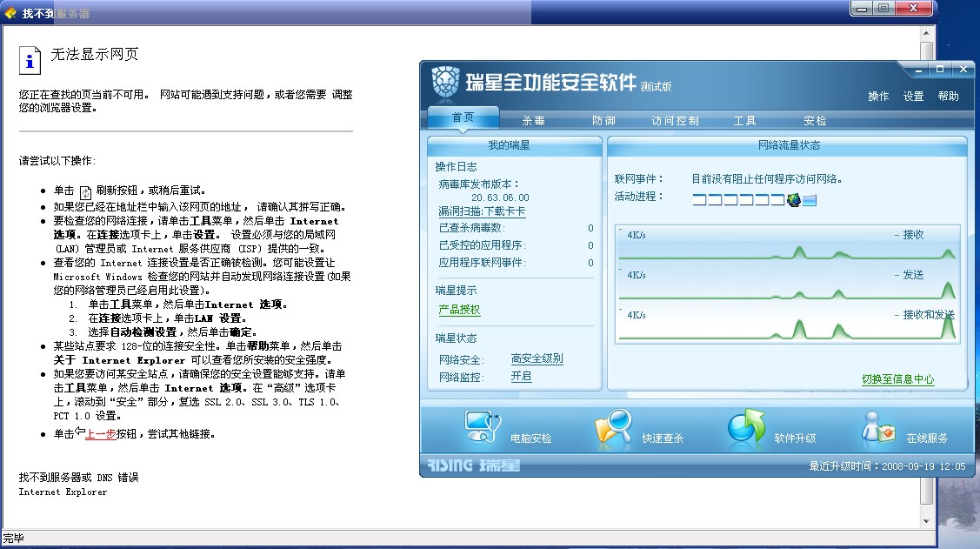Open the 操作 menu in Rising
This screenshot has height=549, width=980.
coord(878,97)
